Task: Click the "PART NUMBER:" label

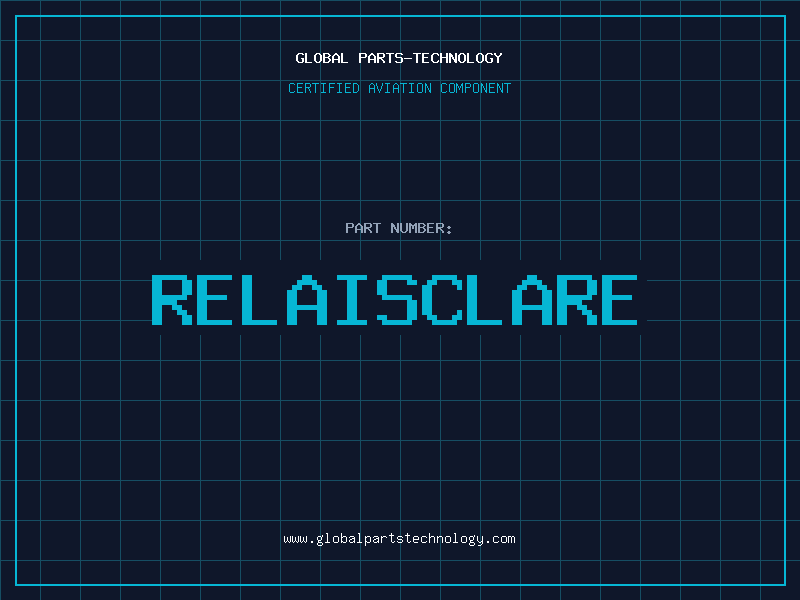Action: coord(399,228)
